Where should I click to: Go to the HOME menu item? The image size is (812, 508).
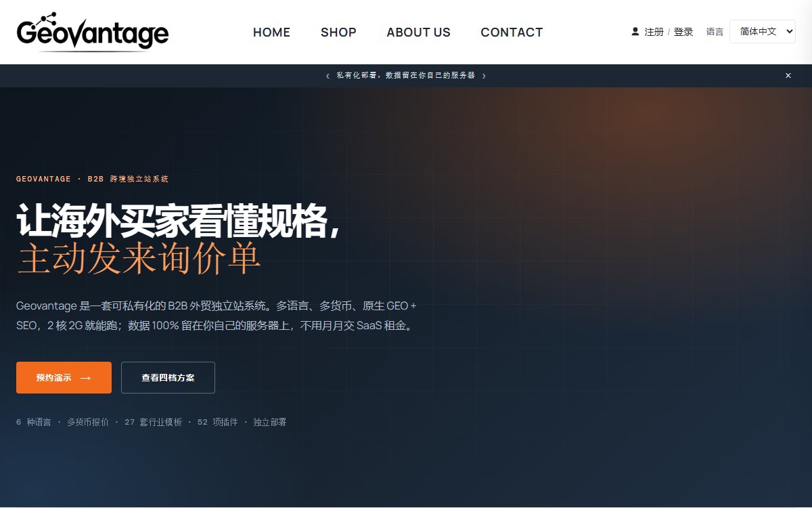tap(271, 33)
